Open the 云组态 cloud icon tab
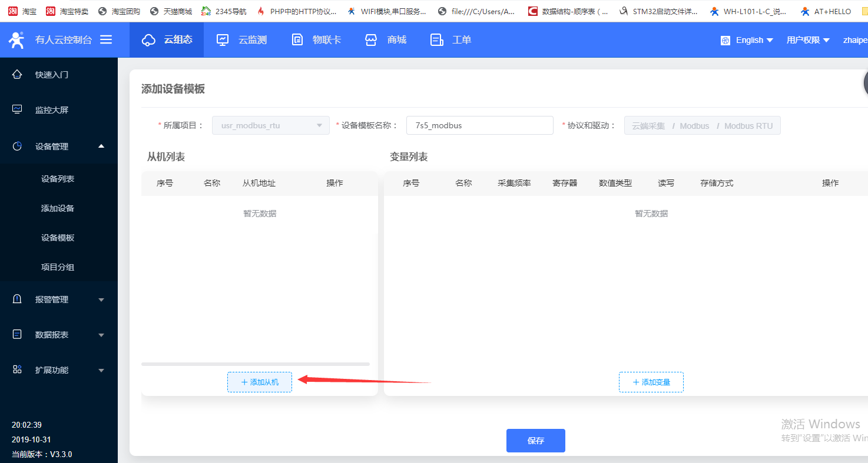The width and height of the screenshot is (868, 463). 149,40
